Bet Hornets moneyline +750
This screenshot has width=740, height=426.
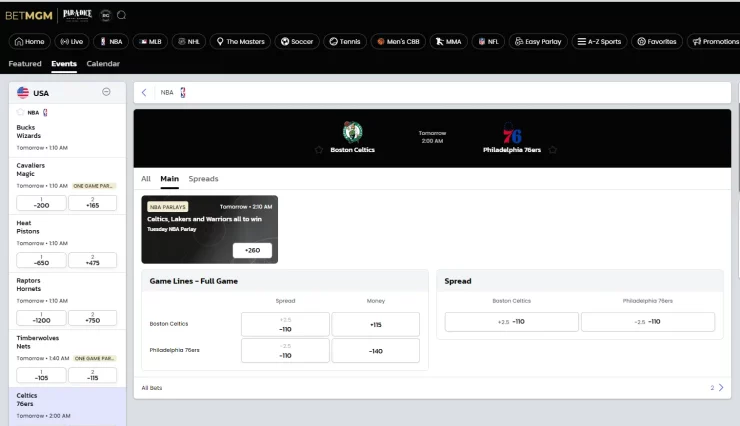(92, 318)
